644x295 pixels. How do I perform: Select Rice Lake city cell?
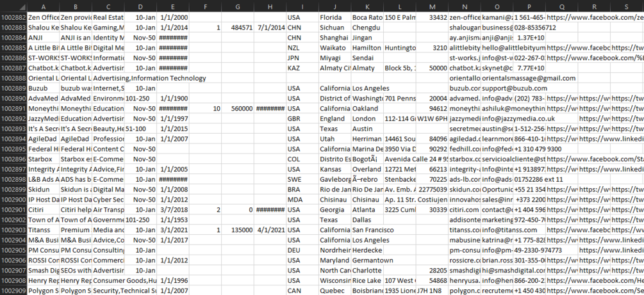click(x=367, y=281)
